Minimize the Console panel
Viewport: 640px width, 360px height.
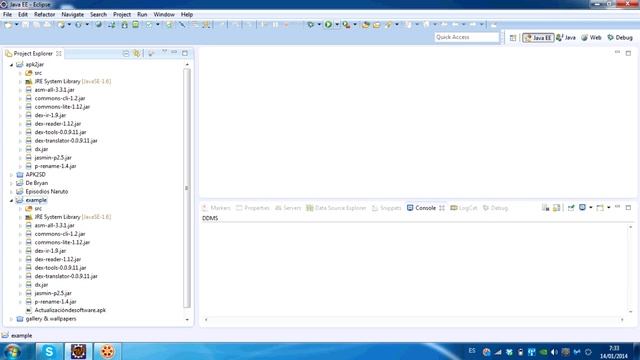coord(618,207)
